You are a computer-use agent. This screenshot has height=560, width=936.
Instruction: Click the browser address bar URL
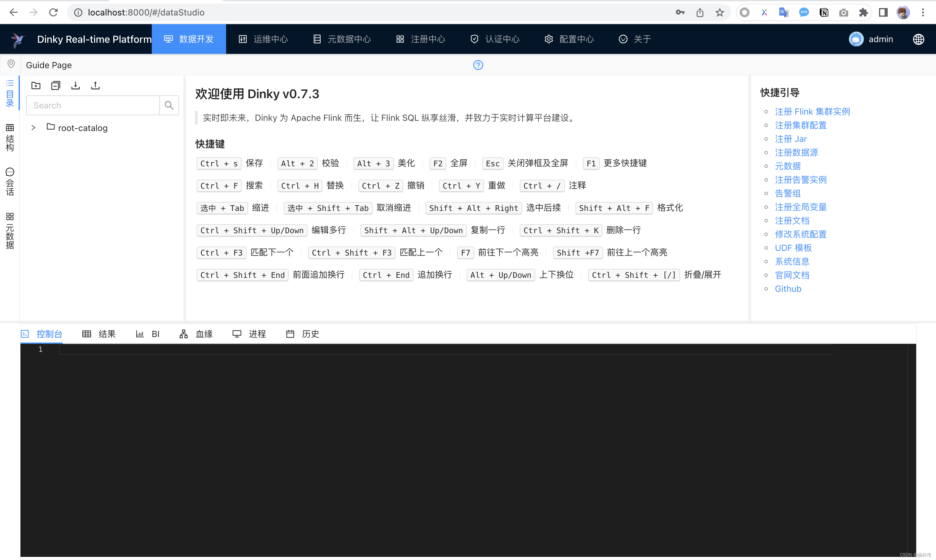click(146, 12)
